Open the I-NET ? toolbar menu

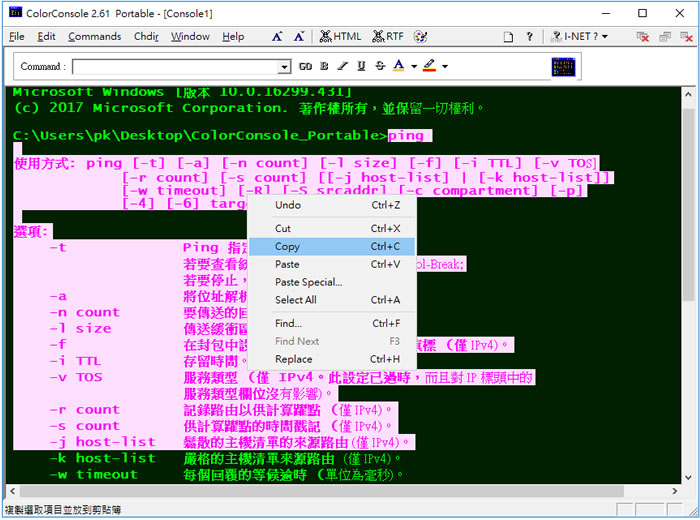(x=579, y=37)
